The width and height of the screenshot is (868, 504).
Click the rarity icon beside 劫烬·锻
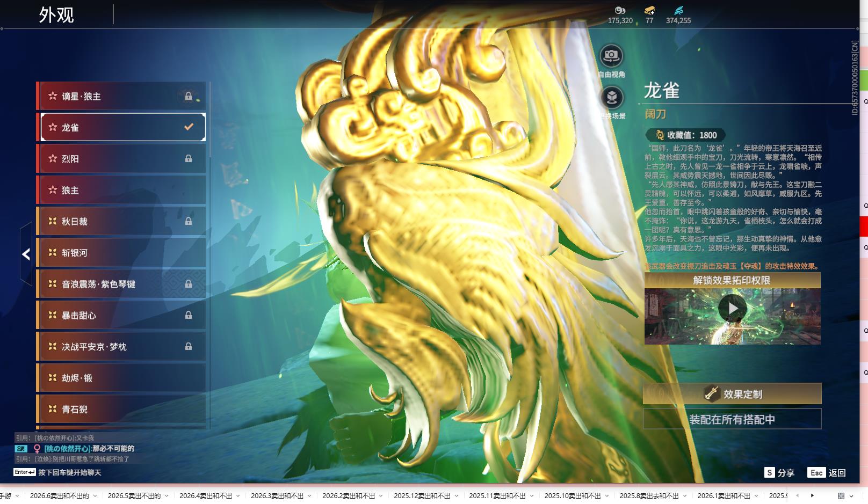(53, 378)
